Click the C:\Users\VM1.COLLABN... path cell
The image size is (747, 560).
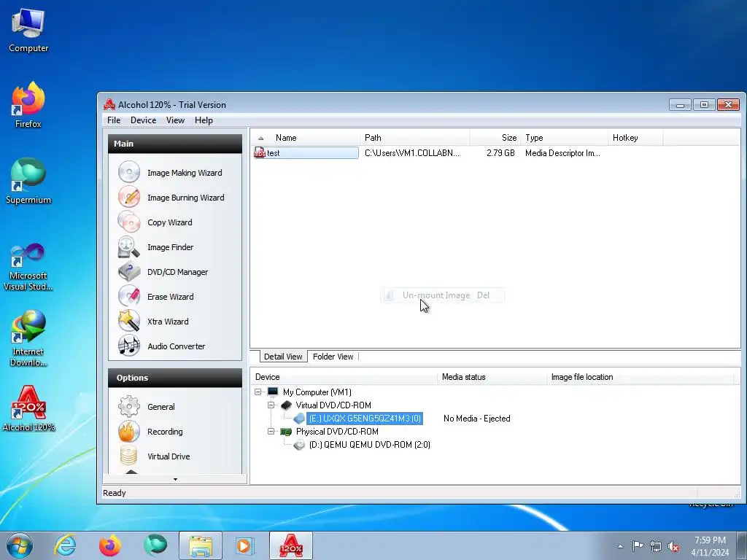coord(412,153)
